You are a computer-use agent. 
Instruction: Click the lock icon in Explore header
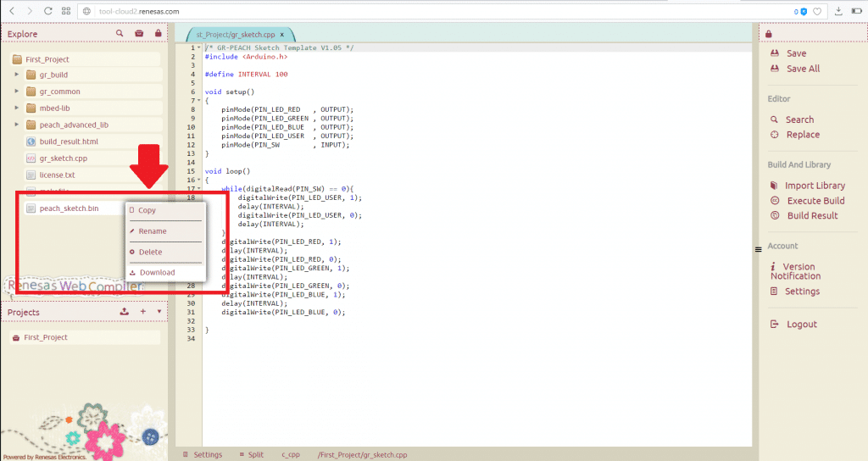[158, 34]
